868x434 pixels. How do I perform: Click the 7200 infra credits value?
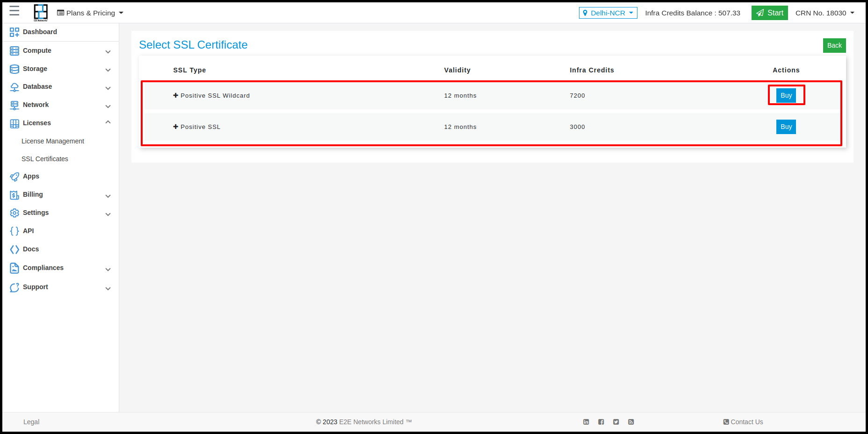[577, 95]
